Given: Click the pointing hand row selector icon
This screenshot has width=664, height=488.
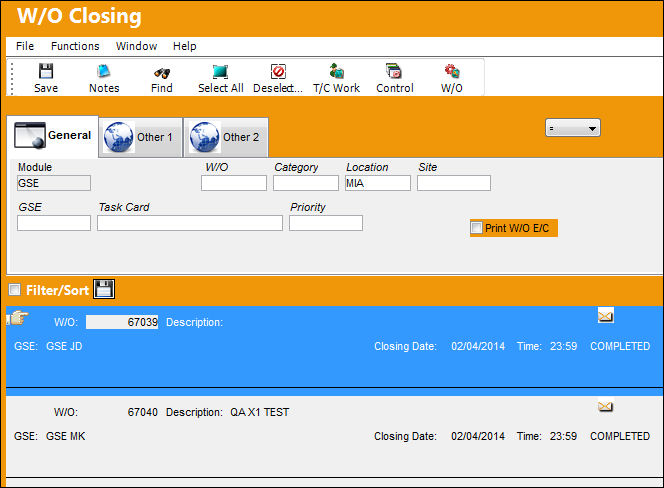Looking at the screenshot, I should pos(18,318).
